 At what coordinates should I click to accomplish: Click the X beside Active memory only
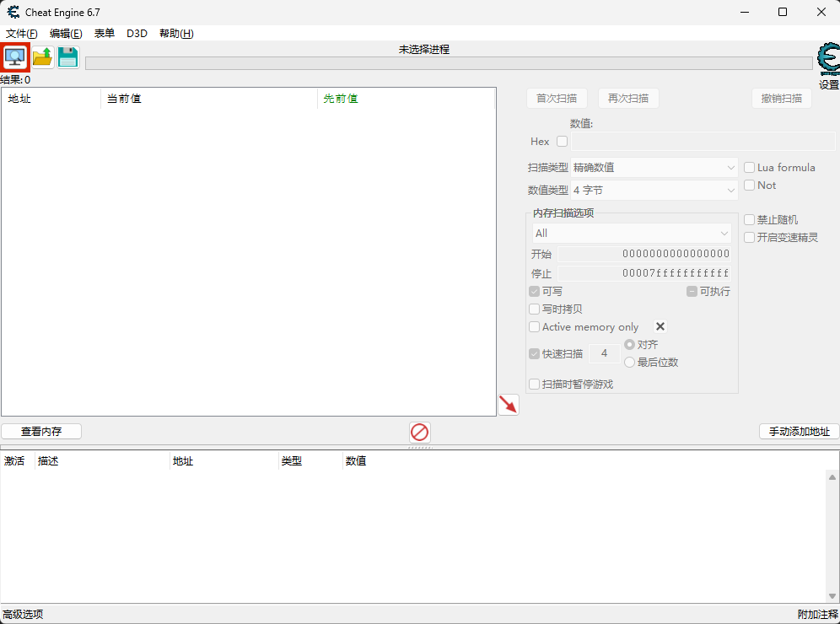(x=660, y=326)
